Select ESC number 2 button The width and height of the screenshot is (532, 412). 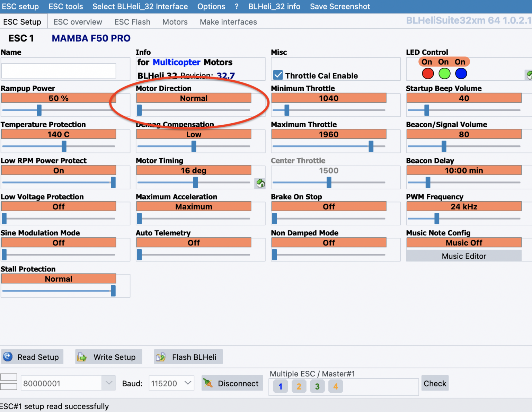[299, 386]
